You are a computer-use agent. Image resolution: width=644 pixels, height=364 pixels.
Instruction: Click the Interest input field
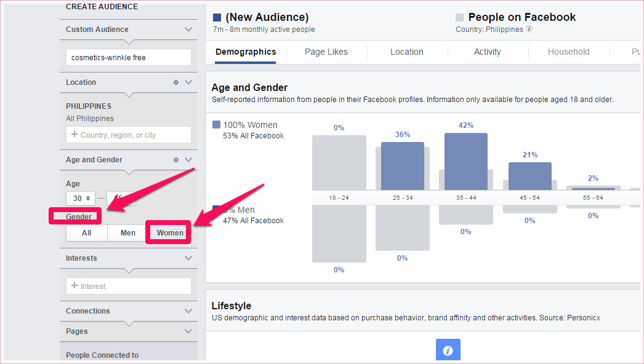129,287
